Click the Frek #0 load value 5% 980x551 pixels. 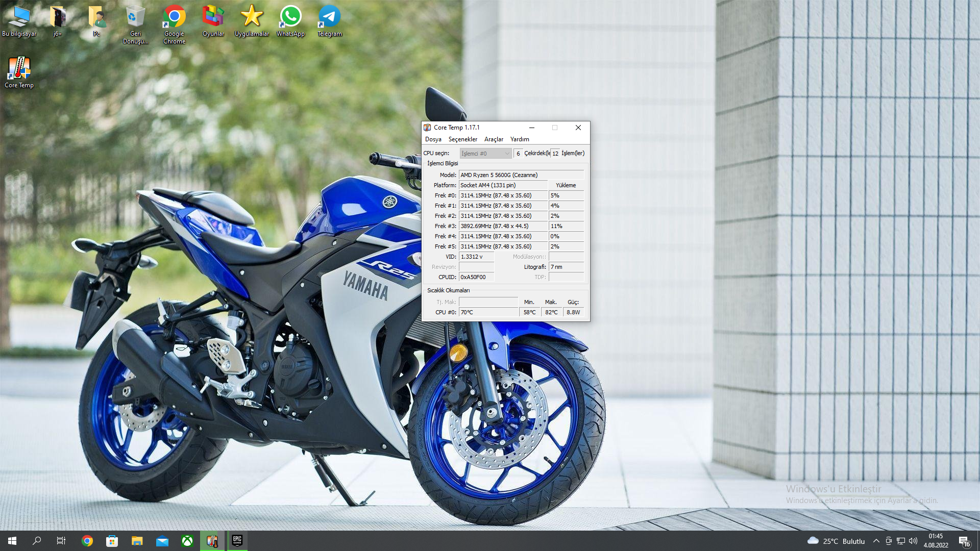566,195
